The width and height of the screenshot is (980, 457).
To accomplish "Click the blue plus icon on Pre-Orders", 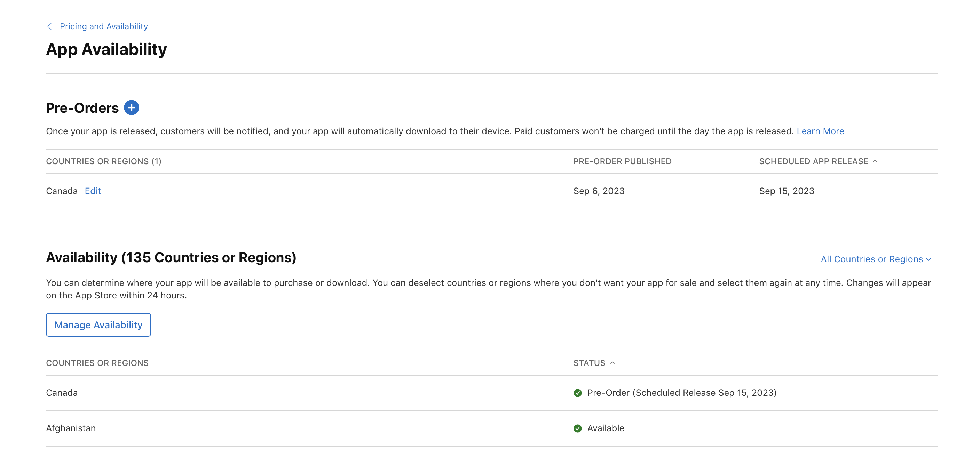I will [131, 107].
